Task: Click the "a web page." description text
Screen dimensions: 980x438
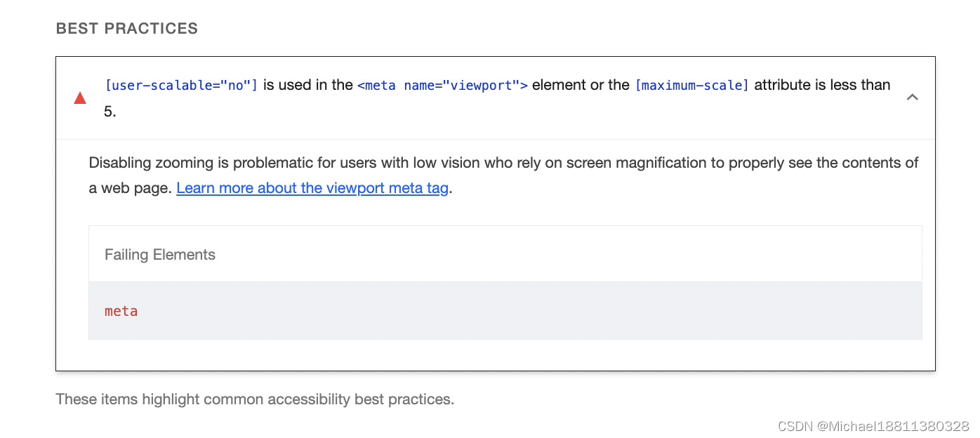Action: [131, 188]
